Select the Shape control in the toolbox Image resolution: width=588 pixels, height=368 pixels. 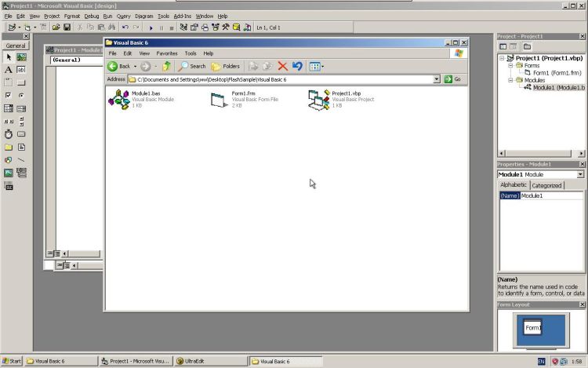[9, 160]
